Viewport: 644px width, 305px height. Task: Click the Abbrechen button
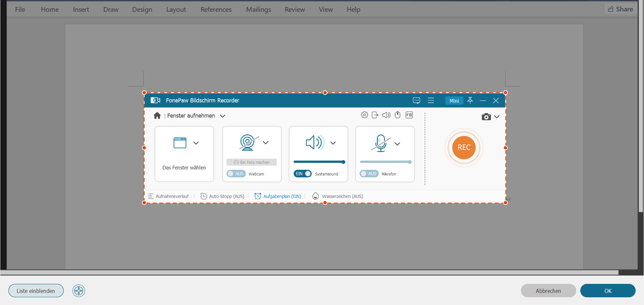(x=548, y=291)
